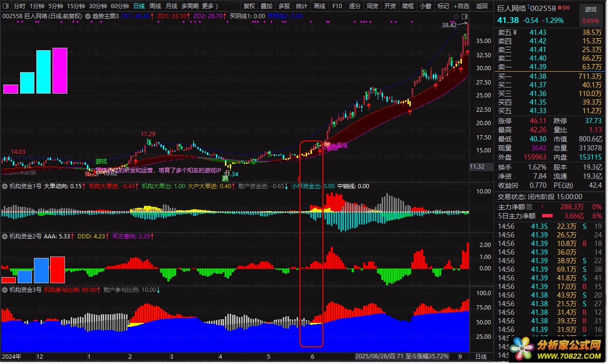Click the 卖五 price 41.43
The image size is (609, 364).
click(538, 32)
